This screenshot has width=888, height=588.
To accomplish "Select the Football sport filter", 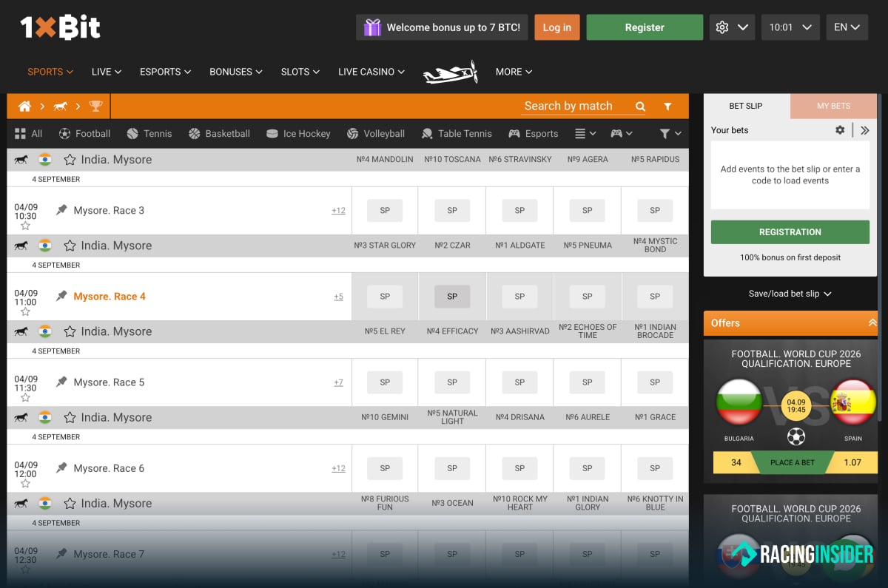I will click(x=84, y=134).
